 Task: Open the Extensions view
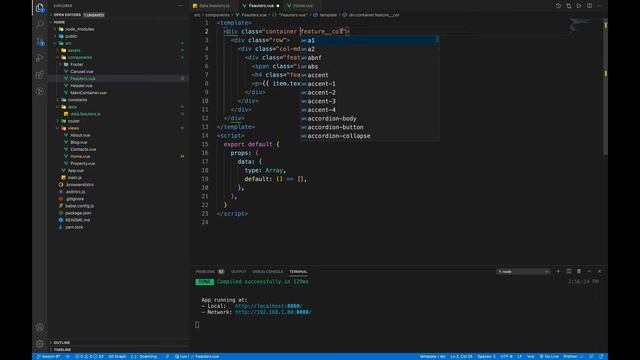[40, 75]
